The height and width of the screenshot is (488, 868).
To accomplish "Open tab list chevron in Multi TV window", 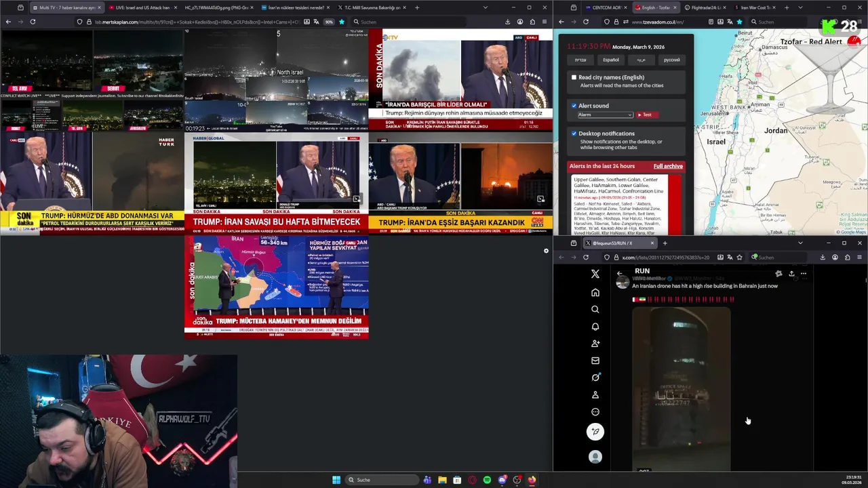I will point(485,7).
